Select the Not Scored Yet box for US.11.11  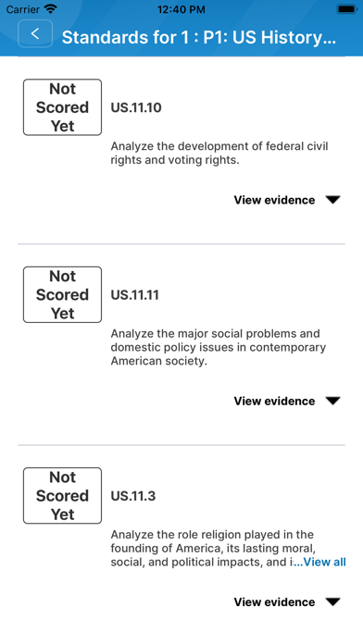(62, 294)
